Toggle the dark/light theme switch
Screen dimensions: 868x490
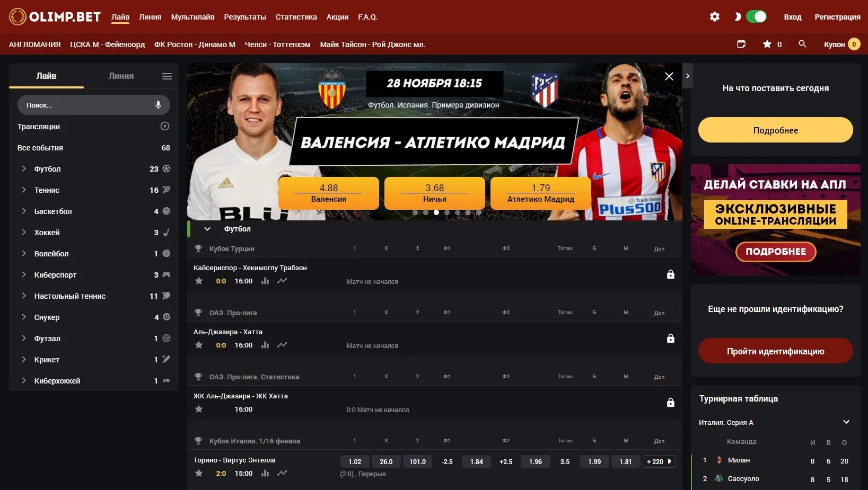click(x=756, y=17)
